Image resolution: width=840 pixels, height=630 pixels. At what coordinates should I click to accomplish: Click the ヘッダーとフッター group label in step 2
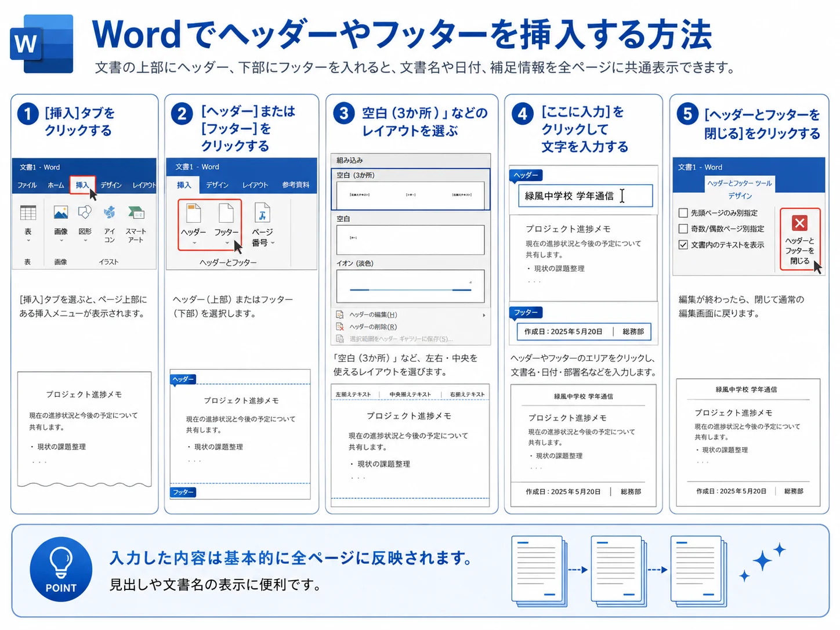tap(228, 263)
